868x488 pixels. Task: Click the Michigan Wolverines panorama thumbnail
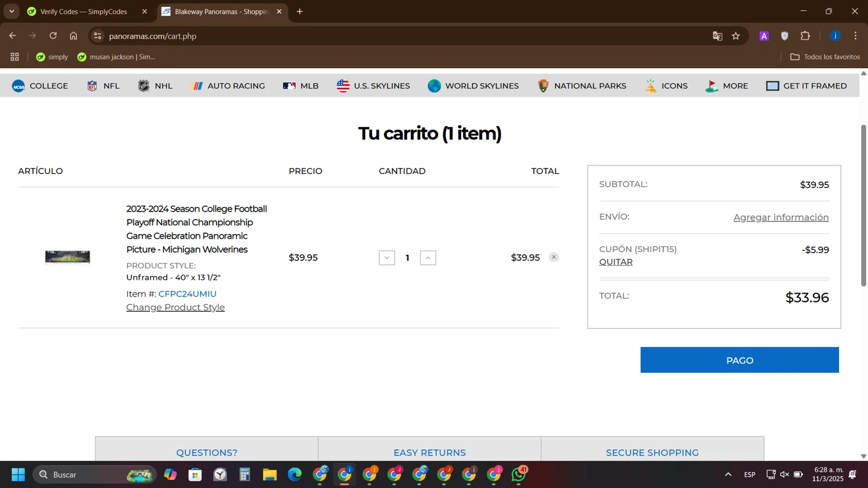point(68,257)
